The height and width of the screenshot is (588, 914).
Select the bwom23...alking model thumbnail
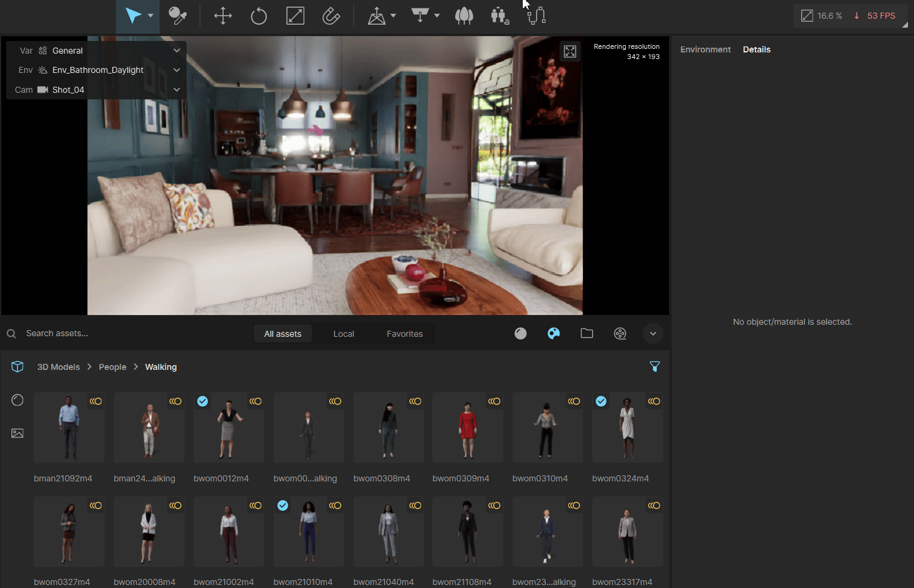(x=547, y=532)
